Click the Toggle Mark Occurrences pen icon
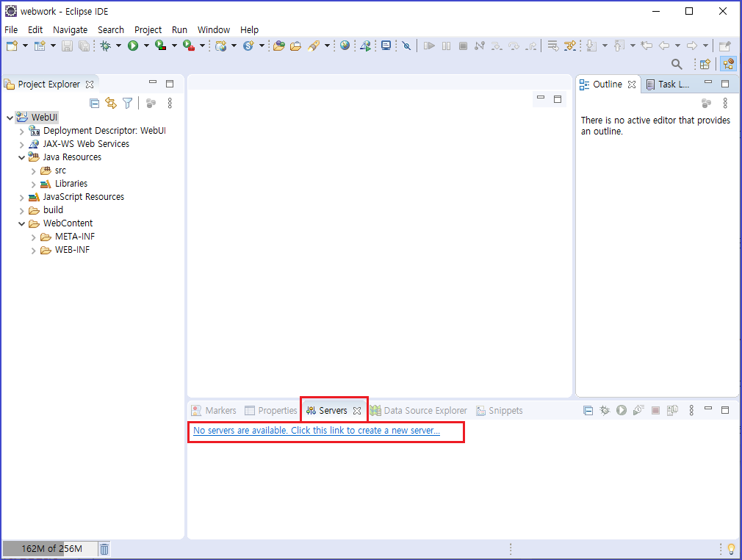The width and height of the screenshot is (742, 560). (313, 46)
